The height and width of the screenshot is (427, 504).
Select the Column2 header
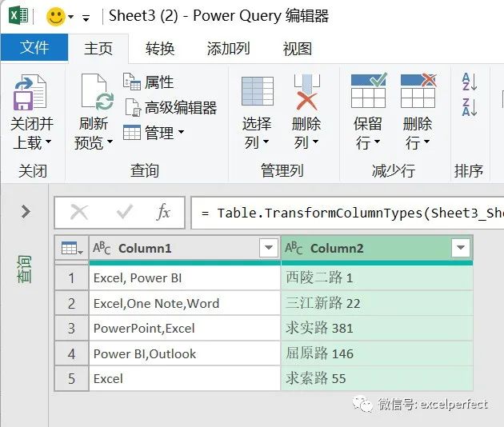(377, 248)
